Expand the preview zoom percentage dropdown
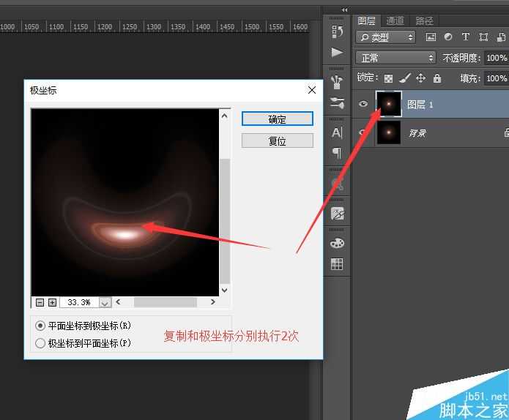The height and width of the screenshot is (420, 509). point(105,302)
